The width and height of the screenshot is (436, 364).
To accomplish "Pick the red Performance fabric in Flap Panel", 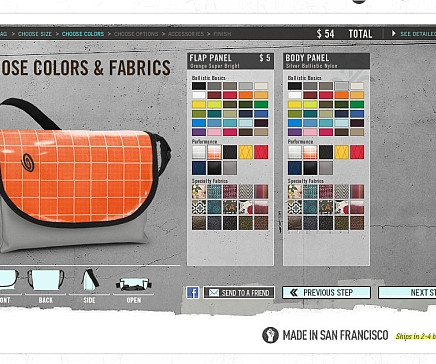I will point(261,152).
